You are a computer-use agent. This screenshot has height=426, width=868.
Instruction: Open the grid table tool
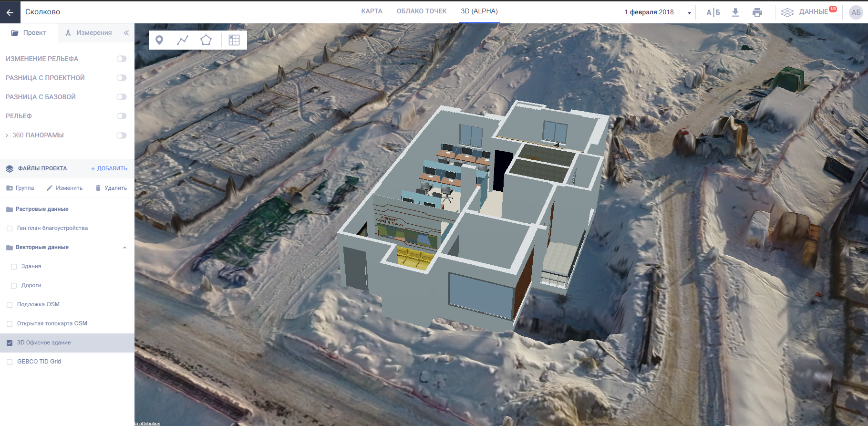[234, 40]
